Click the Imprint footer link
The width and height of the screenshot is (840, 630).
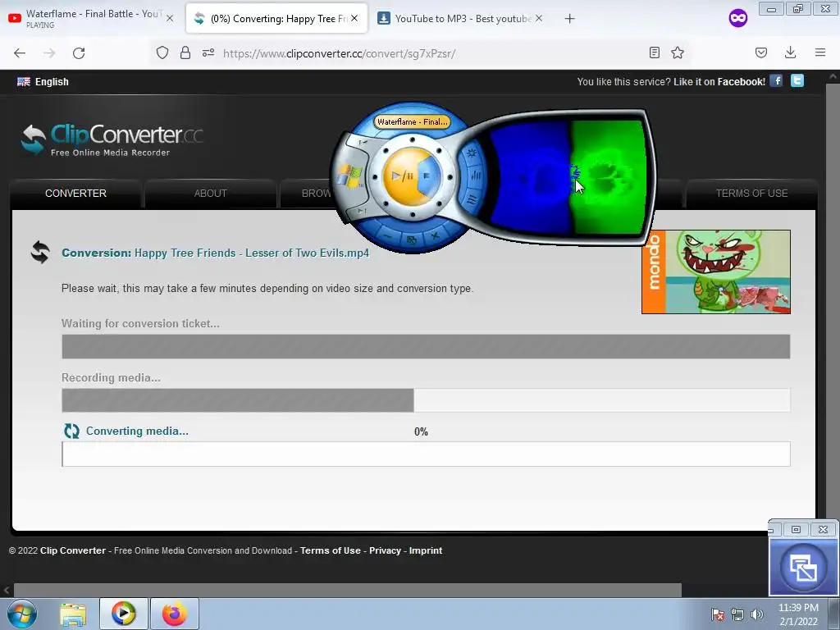click(426, 550)
